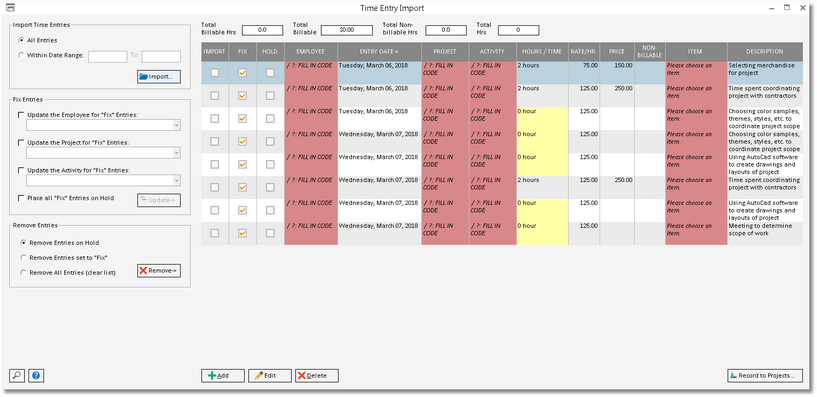
Task: Check Hold box for Selecting merchandise row
Action: point(270,73)
